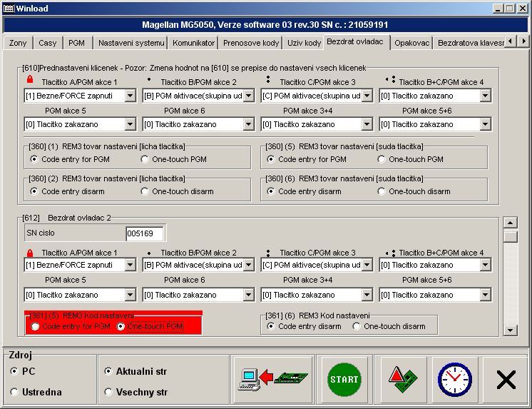Switch to the Zony tab

point(18,43)
